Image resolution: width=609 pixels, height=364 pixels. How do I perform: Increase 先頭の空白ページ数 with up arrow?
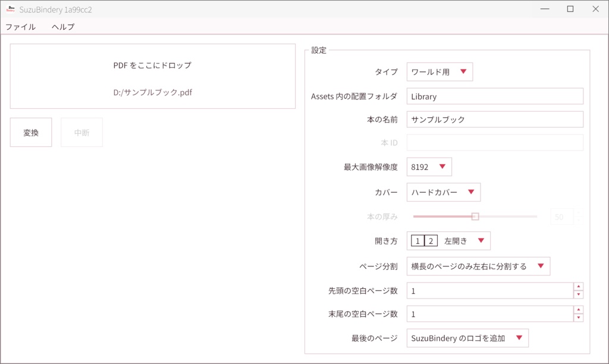(578, 287)
